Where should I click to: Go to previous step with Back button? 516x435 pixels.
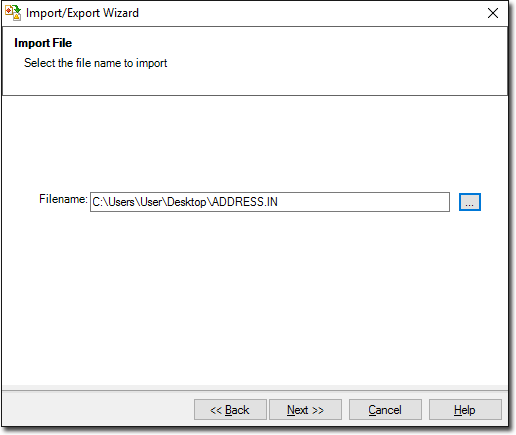click(x=230, y=410)
